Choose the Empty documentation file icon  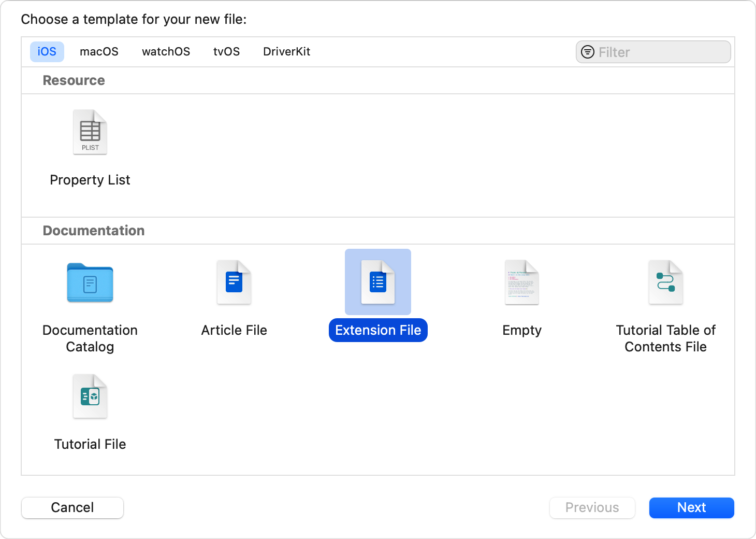click(522, 282)
